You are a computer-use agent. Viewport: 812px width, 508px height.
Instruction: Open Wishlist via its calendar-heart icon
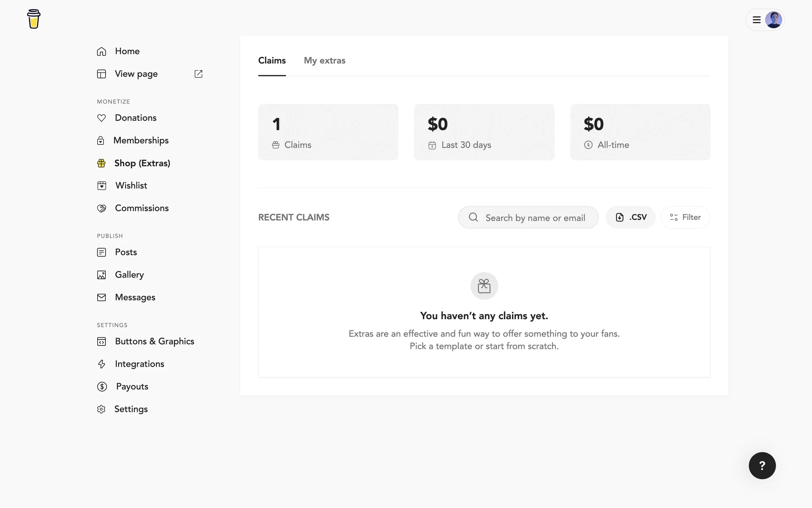coord(101,186)
